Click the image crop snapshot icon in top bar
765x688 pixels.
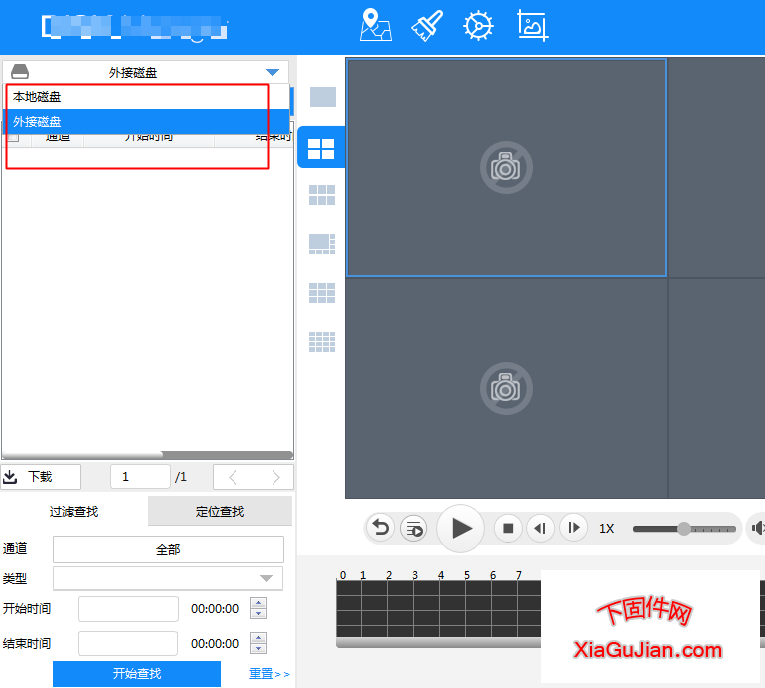tap(532, 25)
